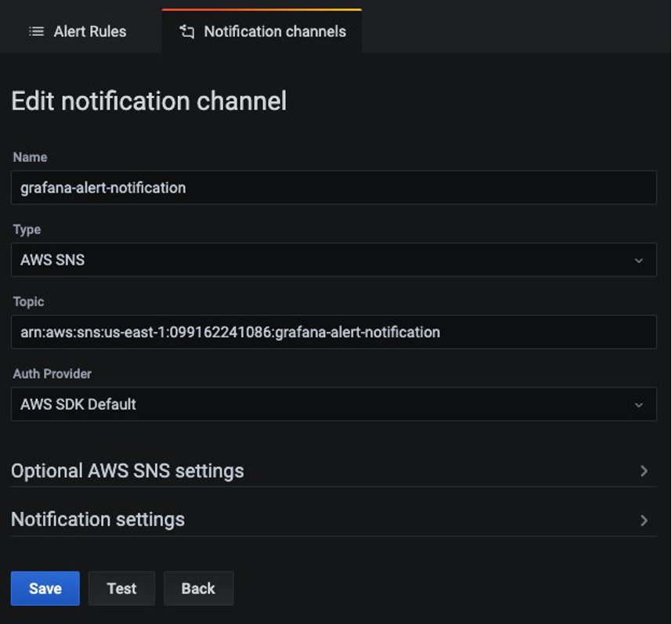Click the Auth Provider field label
Image resolution: width=672 pixels, height=624 pixels.
(x=52, y=373)
